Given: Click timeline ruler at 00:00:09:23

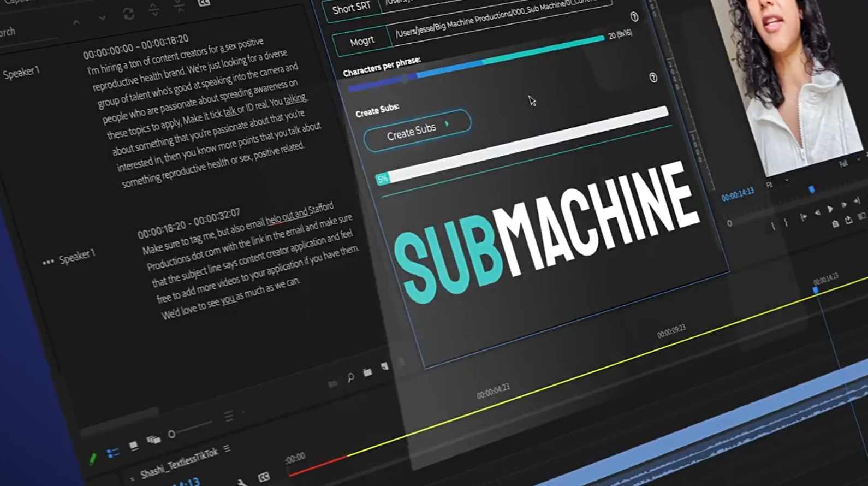Looking at the screenshot, I should coord(671,331).
